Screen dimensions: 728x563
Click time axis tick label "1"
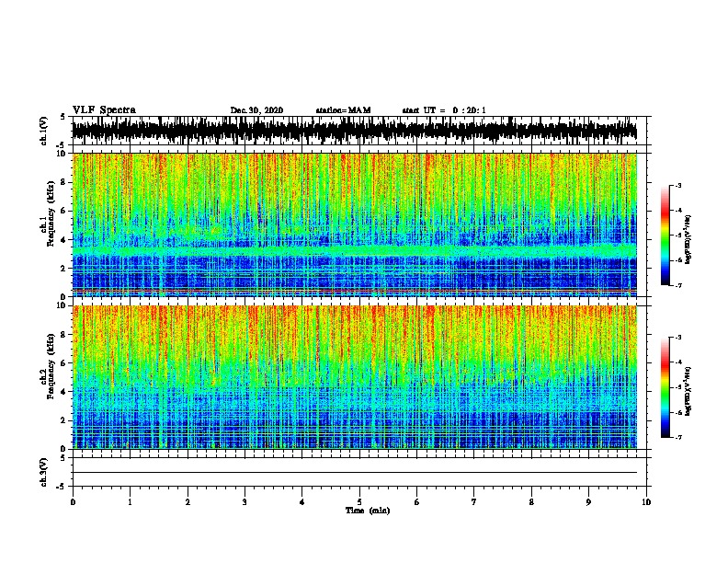click(130, 502)
